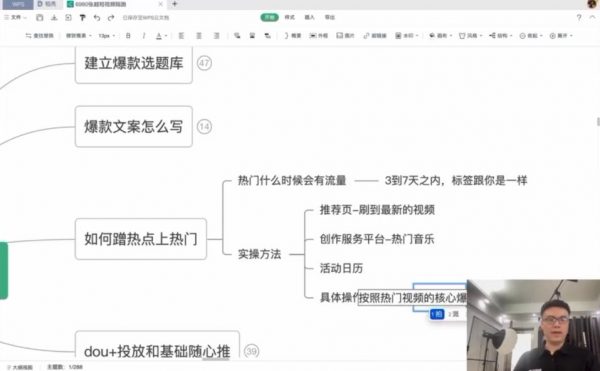Open the help question mark icon

point(579,18)
